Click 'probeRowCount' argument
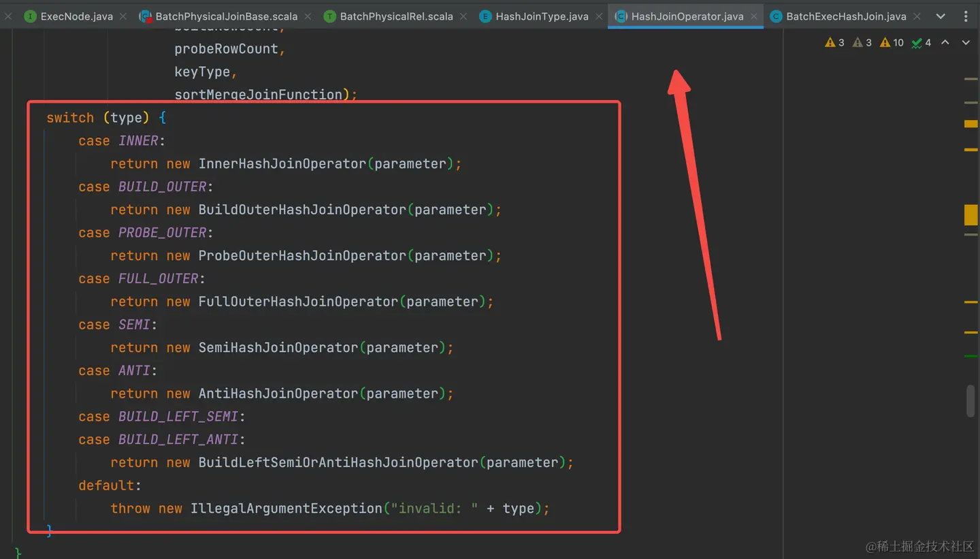980x559 pixels. pyautogui.click(x=227, y=49)
